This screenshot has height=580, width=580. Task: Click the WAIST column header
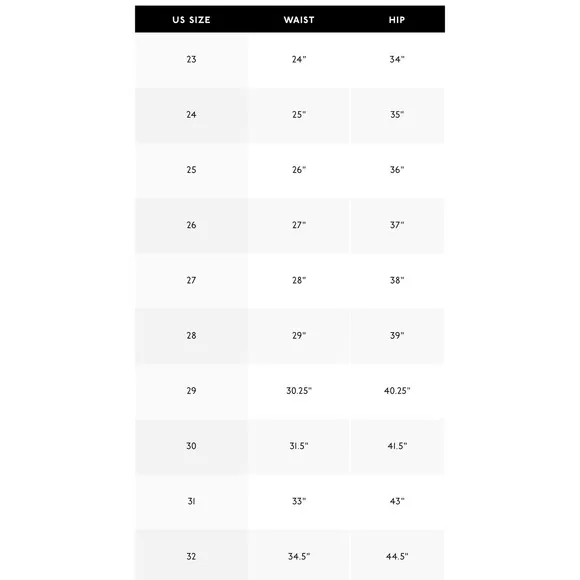pyautogui.click(x=299, y=20)
